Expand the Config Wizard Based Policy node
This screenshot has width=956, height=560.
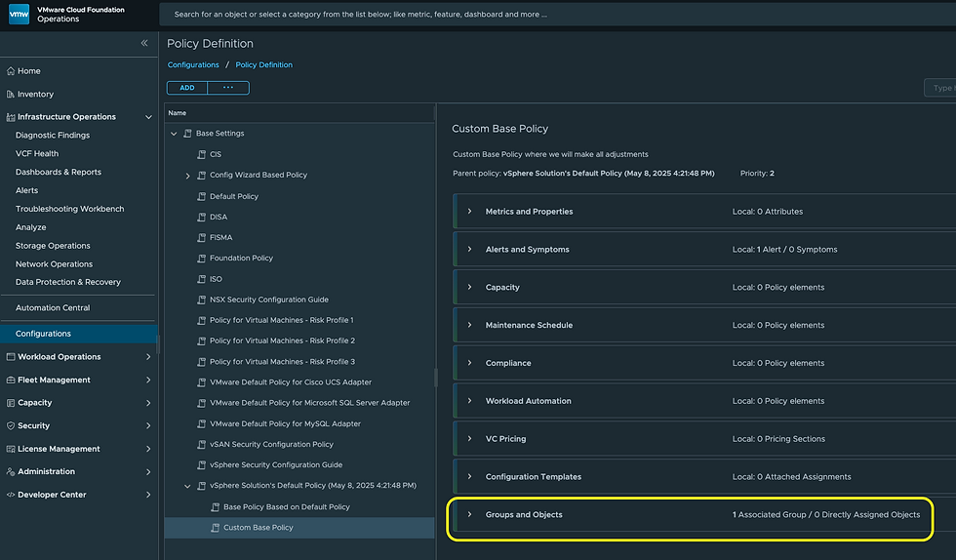(187, 176)
